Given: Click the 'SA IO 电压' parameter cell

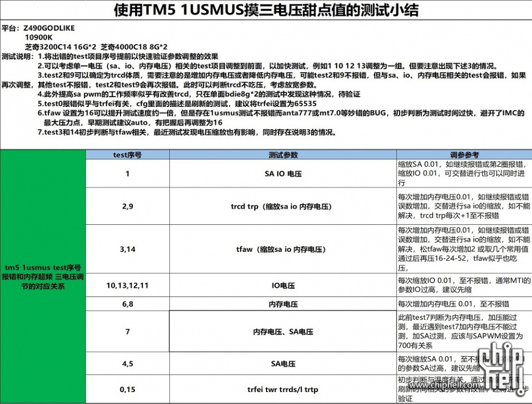Looking at the screenshot, I should click(x=283, y=173).
